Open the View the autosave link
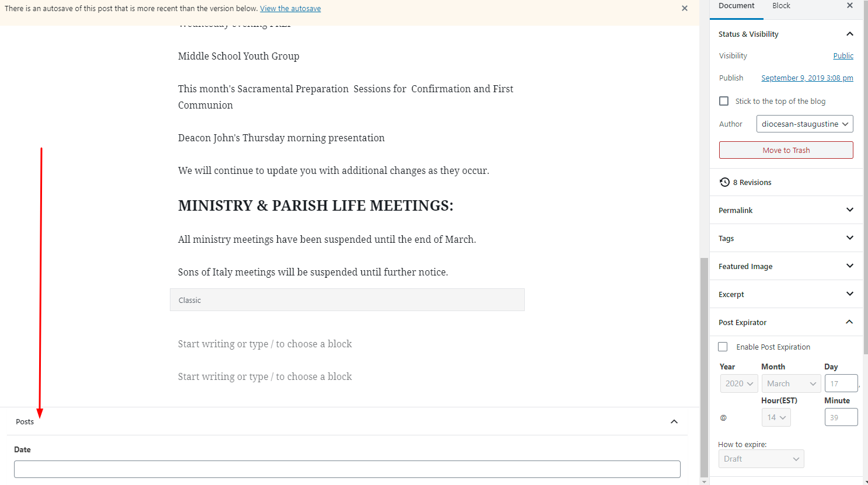Viewport: 868px width, 485px height. pos(290,9)
